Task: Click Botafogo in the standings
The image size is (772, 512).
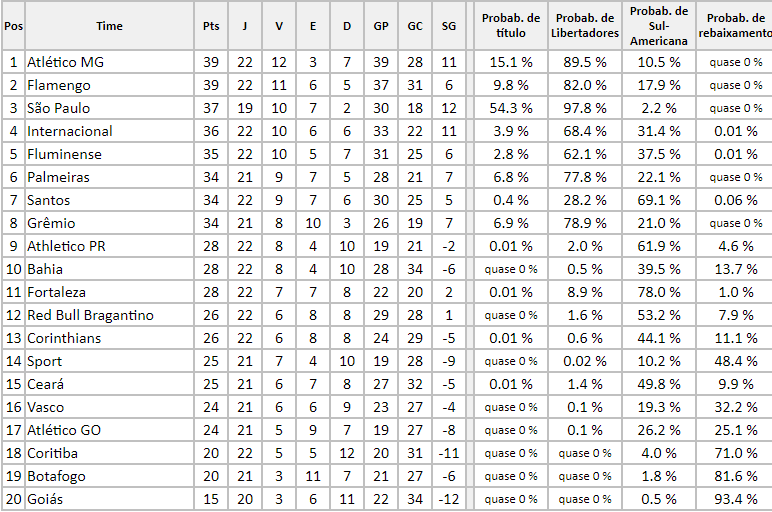Action: (x=56, y=476)
